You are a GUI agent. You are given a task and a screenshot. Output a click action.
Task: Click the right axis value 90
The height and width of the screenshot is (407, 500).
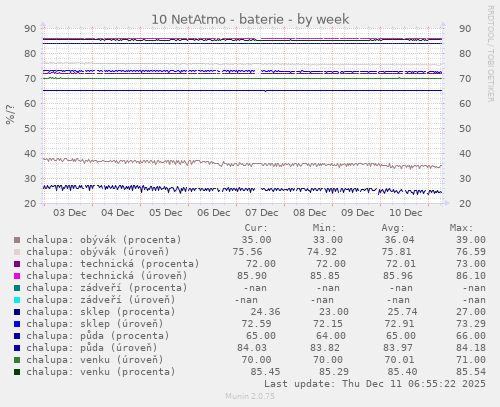465,29
